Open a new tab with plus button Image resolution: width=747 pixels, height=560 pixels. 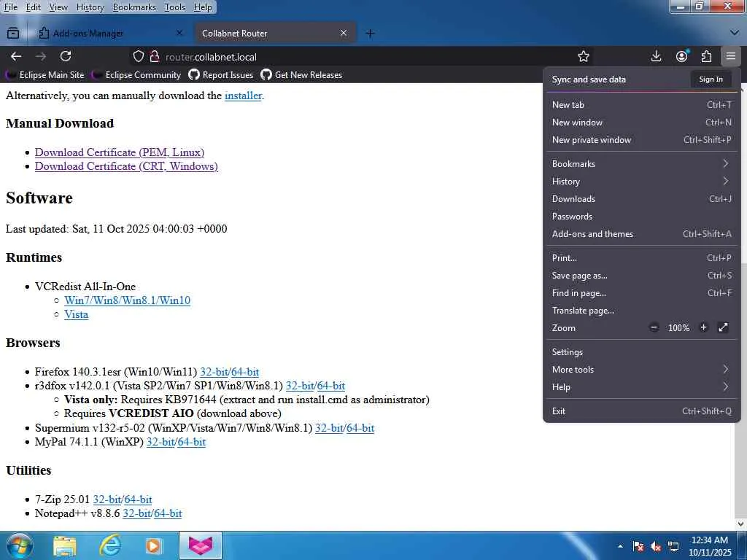pyautogui.click(x=370, y=34)
